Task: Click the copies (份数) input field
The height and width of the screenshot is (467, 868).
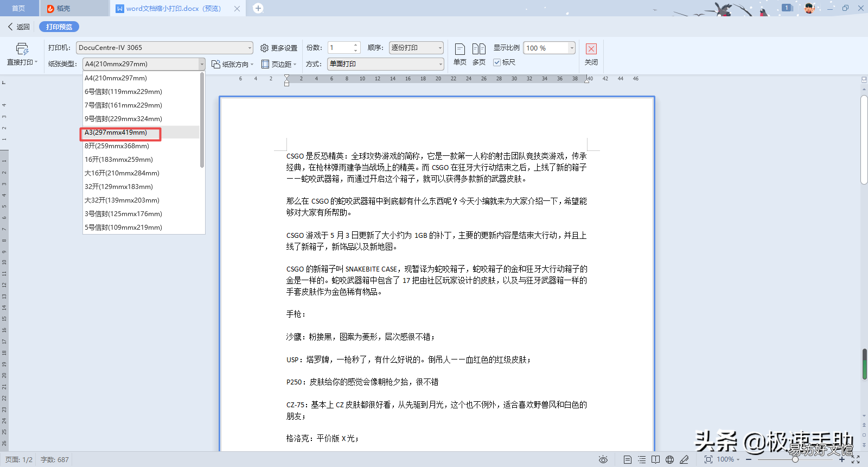Action: click(x=340, y=48)
